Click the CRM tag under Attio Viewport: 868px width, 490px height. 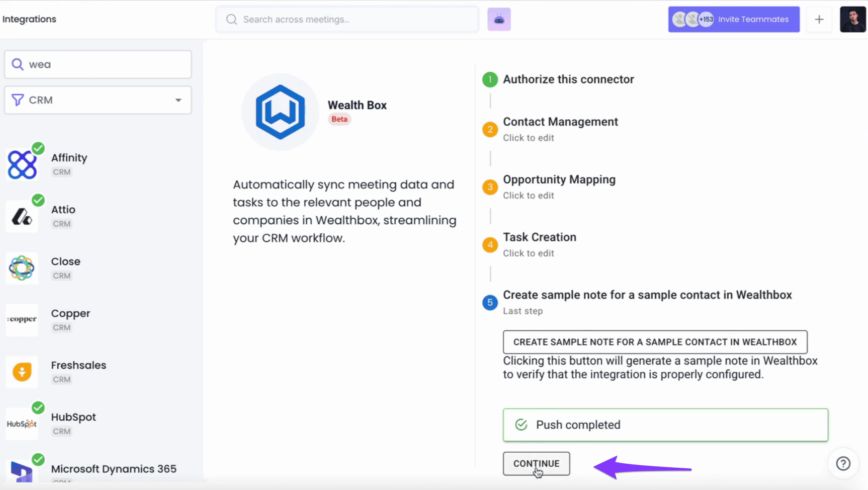(x=62, y=224)
